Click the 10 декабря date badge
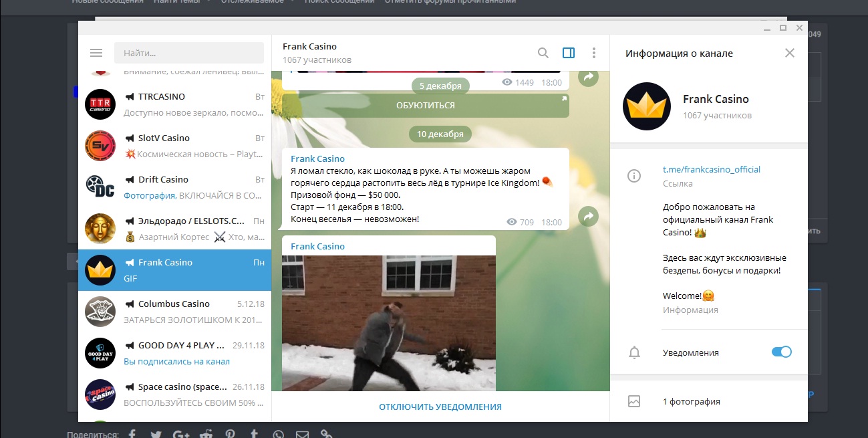The image size is (868, 438). click(440, 134)
